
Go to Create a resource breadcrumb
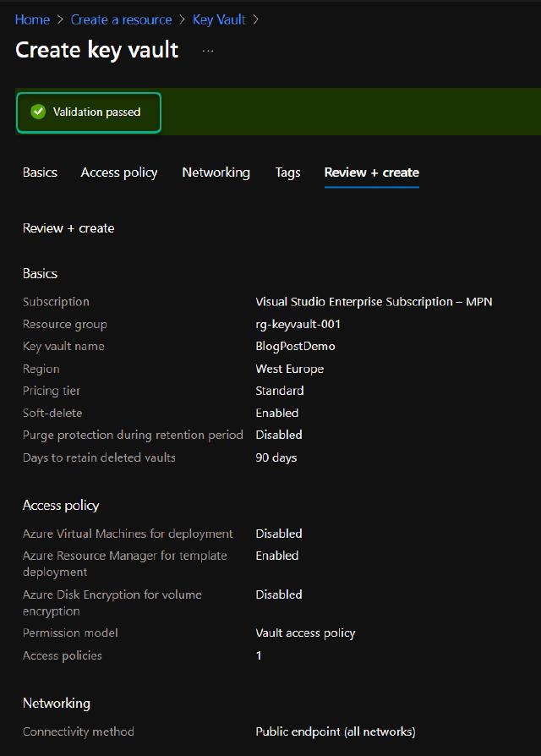121,19
